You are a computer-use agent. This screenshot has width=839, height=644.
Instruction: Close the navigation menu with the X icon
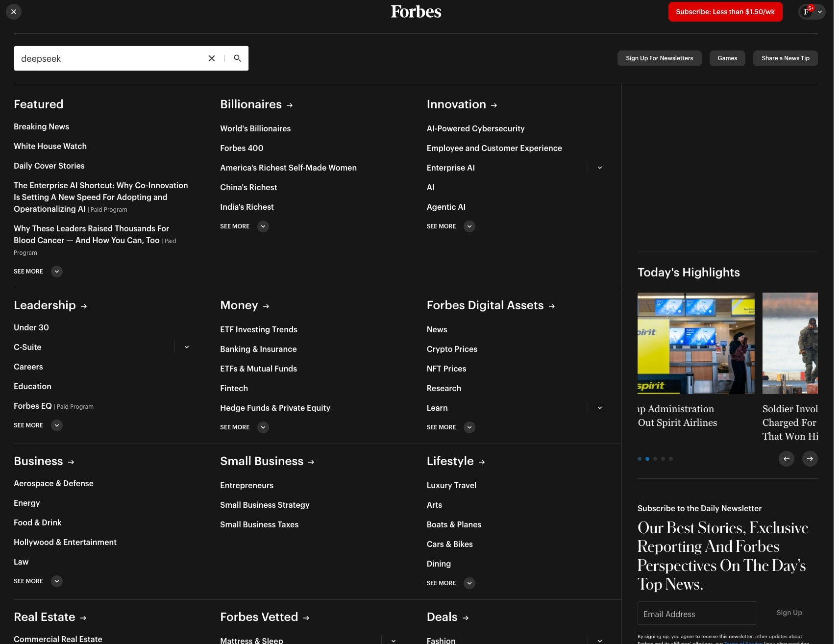pyautogui.click(x=14, y=12)
